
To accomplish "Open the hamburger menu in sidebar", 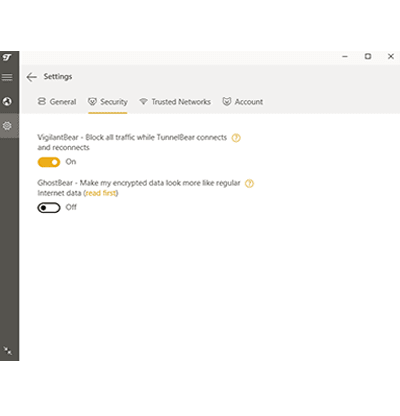I will click(7, 77).
